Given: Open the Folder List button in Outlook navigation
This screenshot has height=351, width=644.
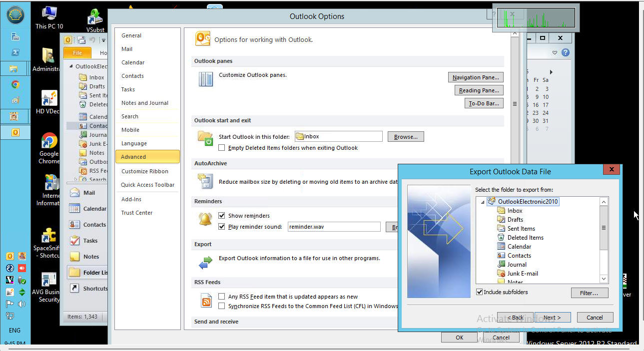Looking at the screenshot, I should (88, 273).
